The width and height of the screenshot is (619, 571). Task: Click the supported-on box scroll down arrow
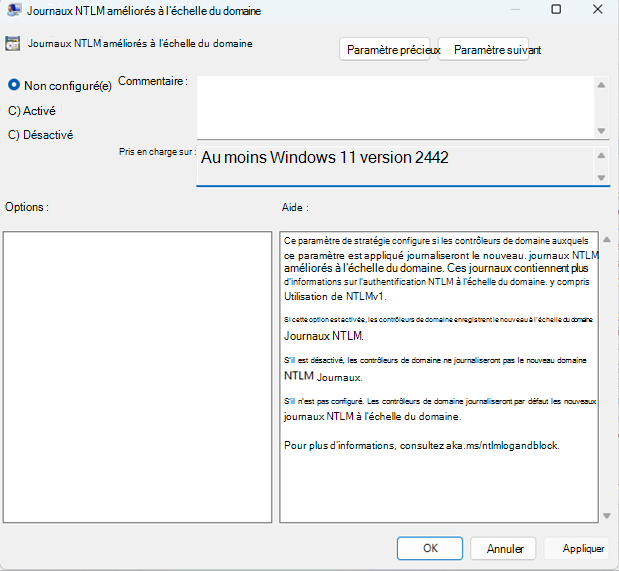click(x=601, y=178)
